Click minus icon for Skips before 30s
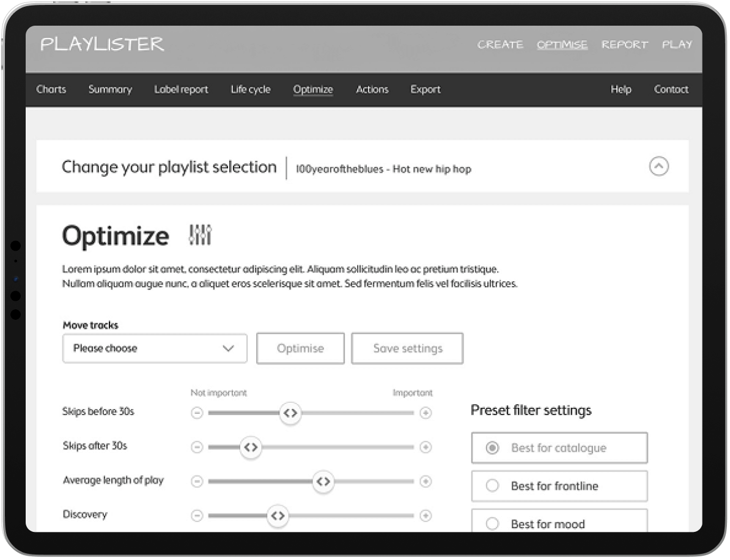Viewport: 730px width, 560px height. pyautogui.click(x=197, y=413)
